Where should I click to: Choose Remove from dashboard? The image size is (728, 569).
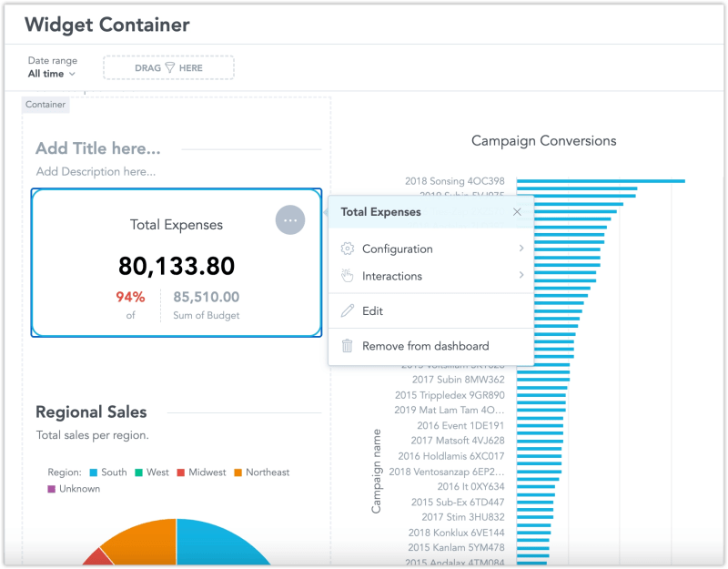click(x=424, y=345)
